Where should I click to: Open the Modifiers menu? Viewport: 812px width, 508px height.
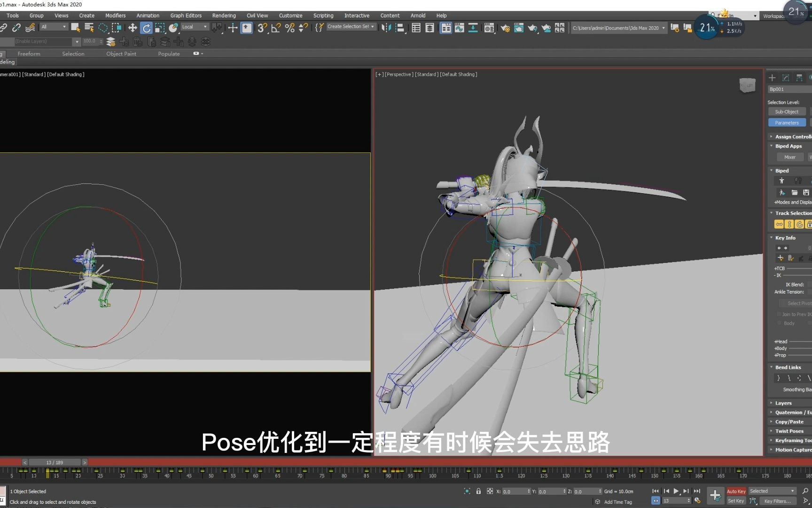[116, 16]
